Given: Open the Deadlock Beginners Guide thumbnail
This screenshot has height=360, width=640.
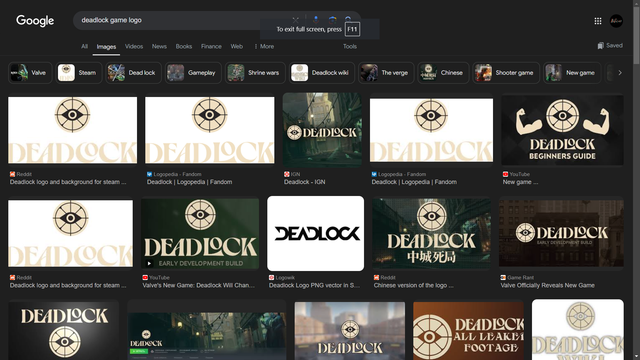Looking at the screenshot, I should tap(562, 130).
